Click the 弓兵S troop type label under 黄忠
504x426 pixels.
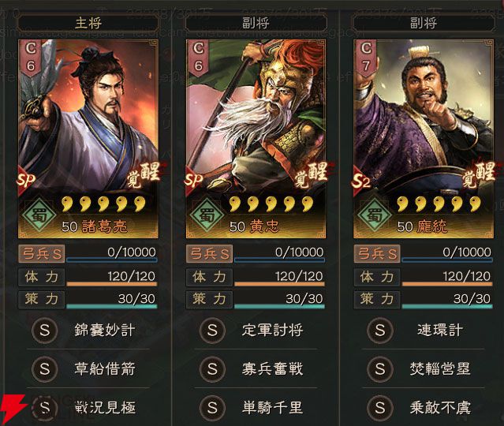point(209,254)
